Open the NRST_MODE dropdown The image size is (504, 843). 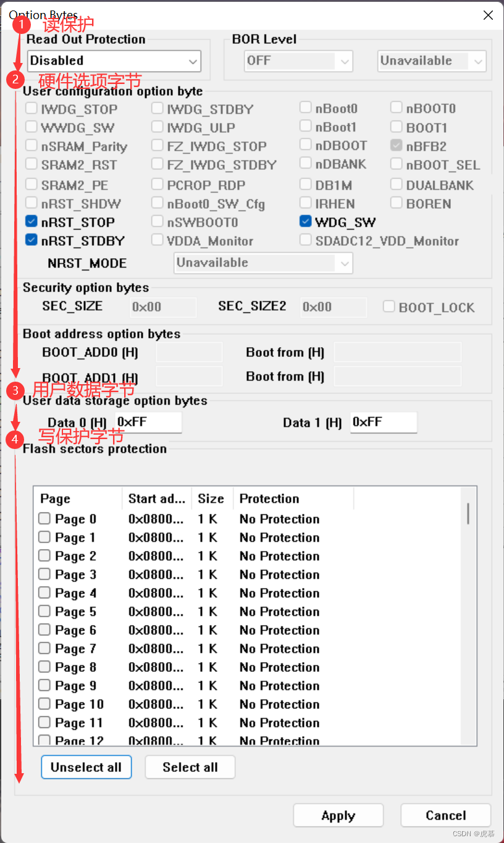(x=263, y=262)
